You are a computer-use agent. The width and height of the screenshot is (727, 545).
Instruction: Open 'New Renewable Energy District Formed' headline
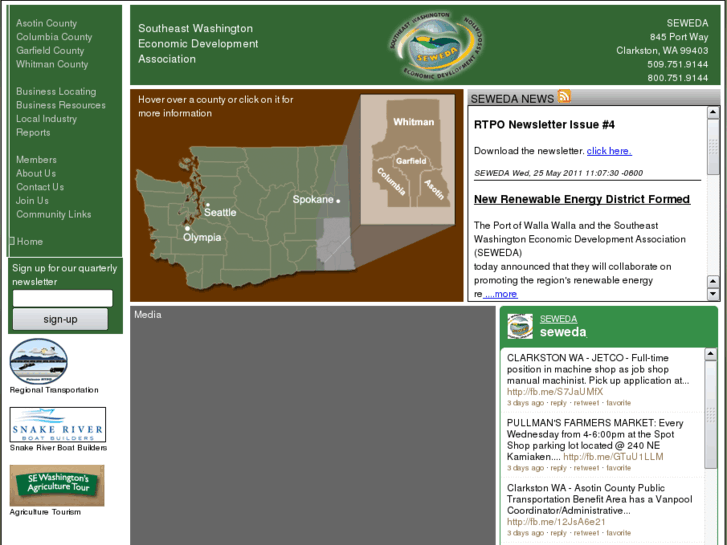[x=582, y=199]
